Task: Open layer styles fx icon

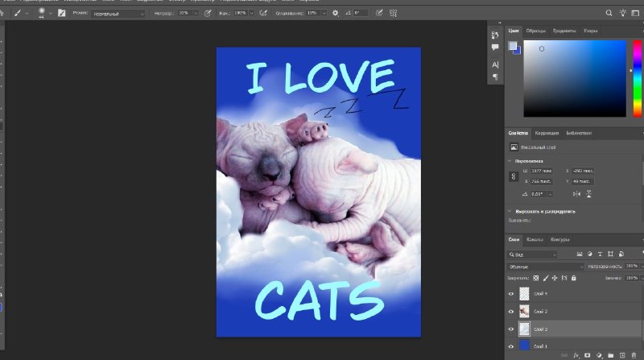Action: tap(576, 355)
